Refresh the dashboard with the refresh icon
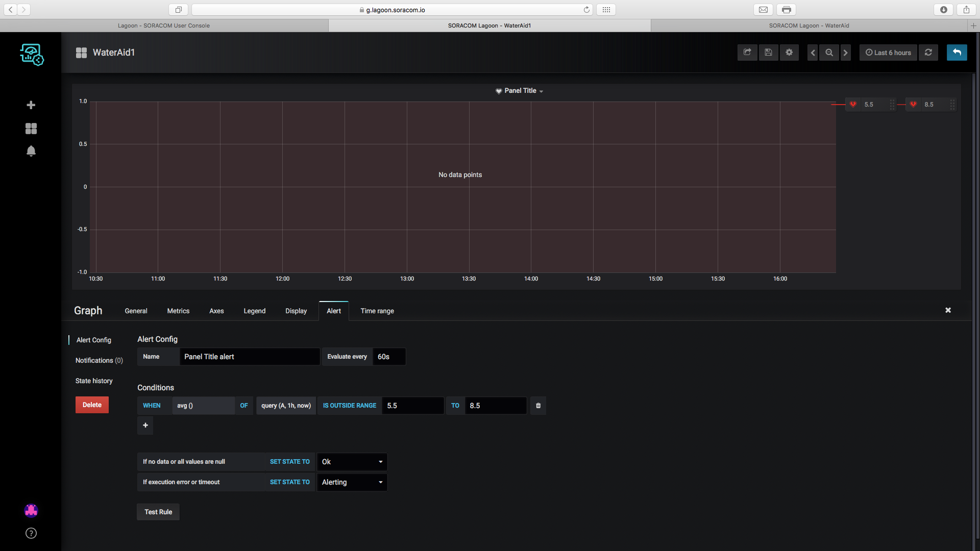980x551 pixels. [928, 53]
